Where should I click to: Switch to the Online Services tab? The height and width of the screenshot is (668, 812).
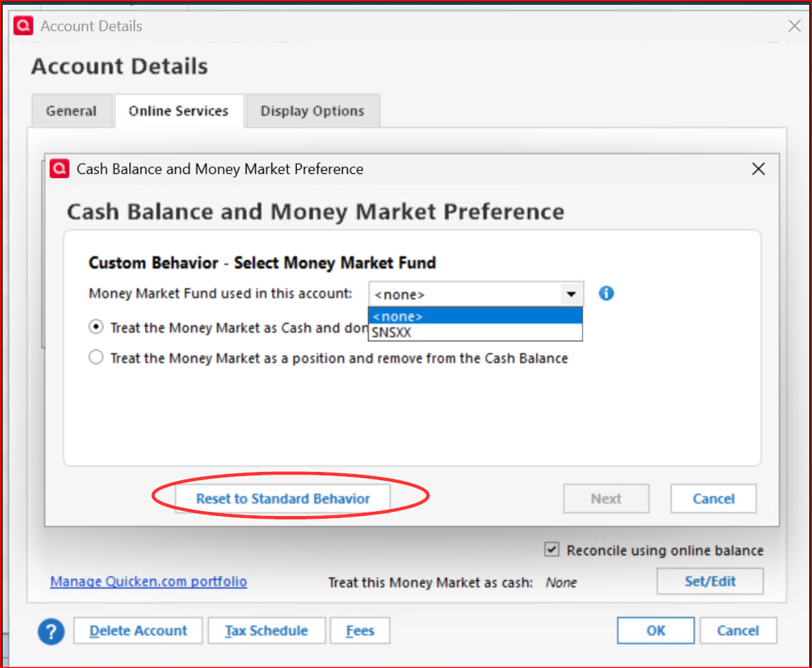(x=179, y=111)
